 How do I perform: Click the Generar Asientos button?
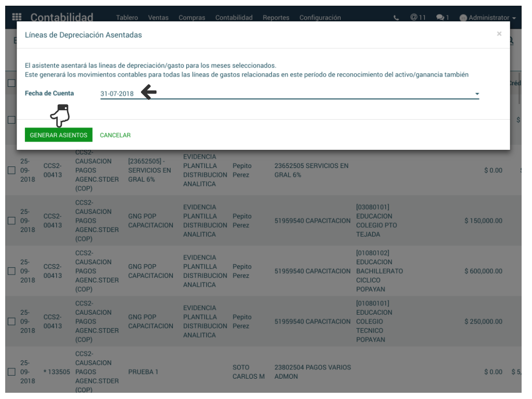point(58,135)
